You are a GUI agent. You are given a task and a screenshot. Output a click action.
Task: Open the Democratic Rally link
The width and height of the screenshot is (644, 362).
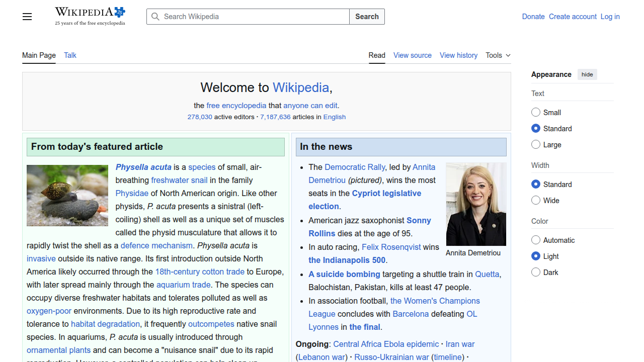click(355, 167)
